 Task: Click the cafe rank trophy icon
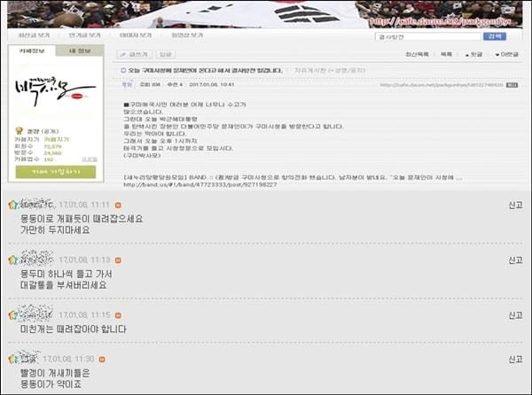[x=20, y=131]
